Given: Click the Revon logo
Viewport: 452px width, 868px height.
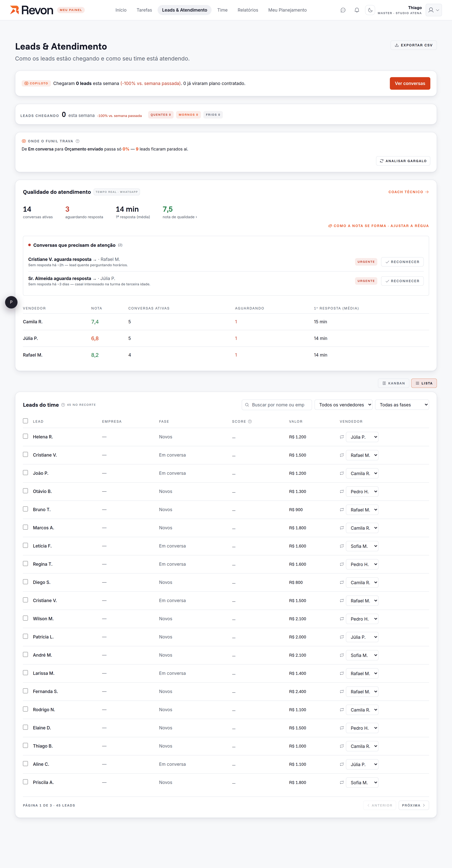Looking at the screenshot, I should coord(32,10).
